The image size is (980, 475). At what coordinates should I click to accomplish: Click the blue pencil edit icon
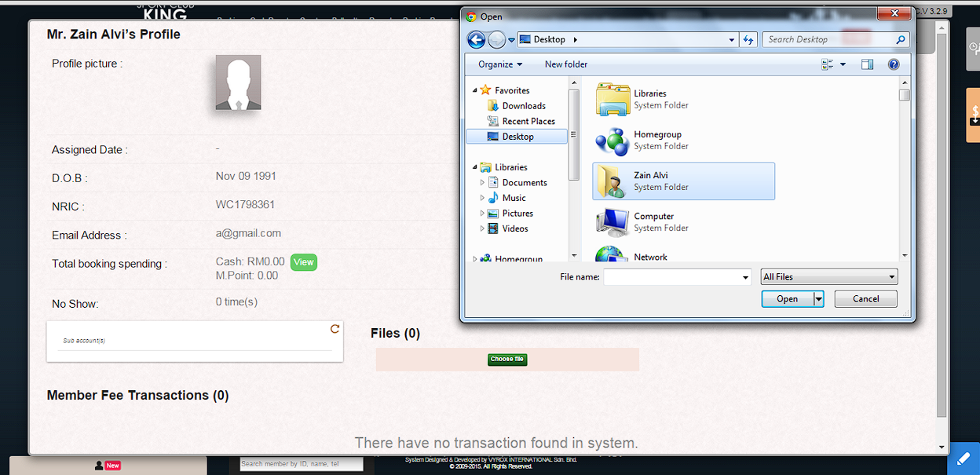click(x=964, y=458)
